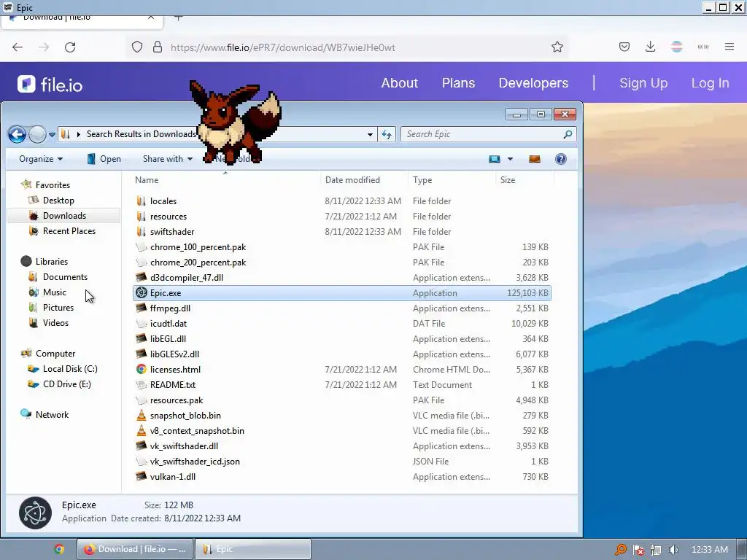Select the snapshot_blob.bin VLC cone icon
The width and height of the screenshot is (747, 560).
point(142,415)
